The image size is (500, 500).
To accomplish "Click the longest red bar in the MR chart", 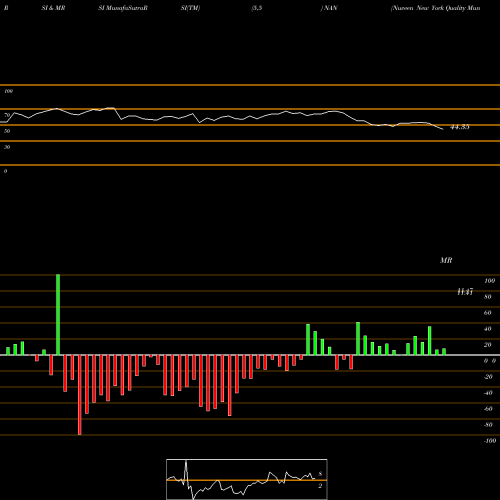I will click(79, 395).
